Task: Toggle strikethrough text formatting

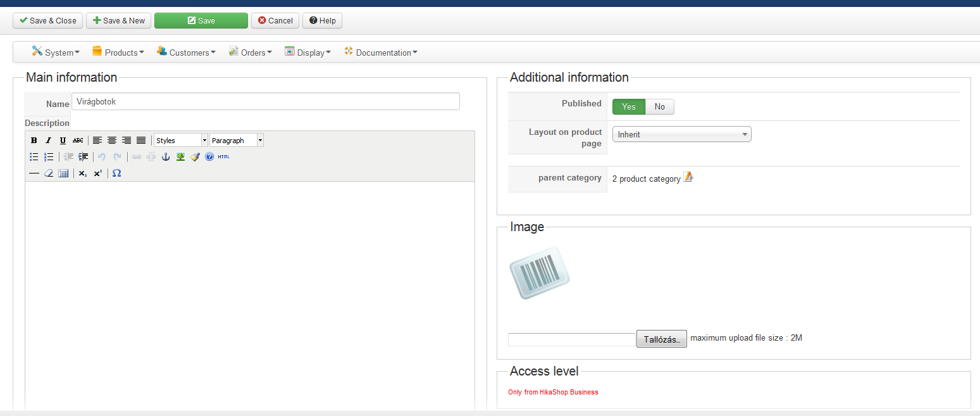Action: 78,141
